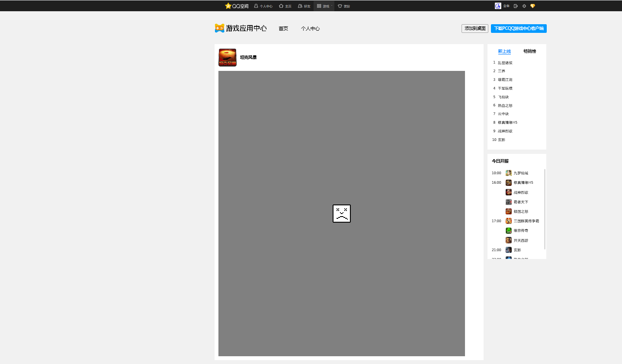The image size is (622, 364).
Task: Open the user avatar in top bar
Action: (498, 6)
